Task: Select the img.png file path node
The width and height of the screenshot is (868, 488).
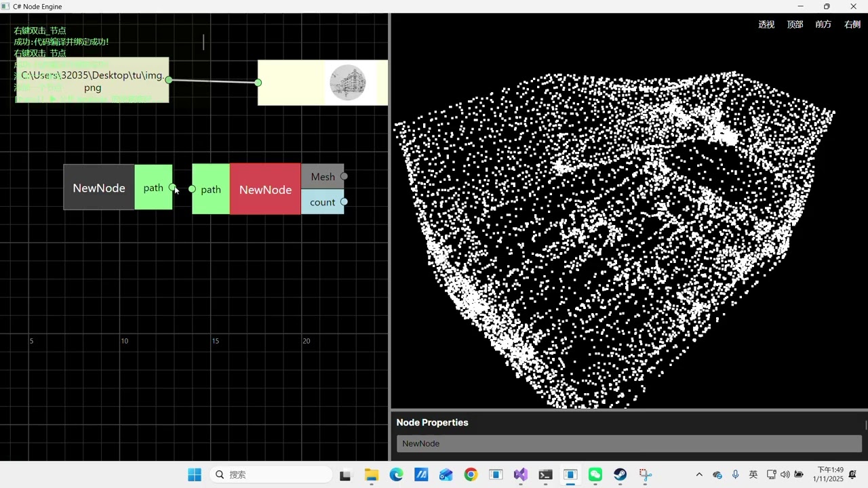Action: 92,81
